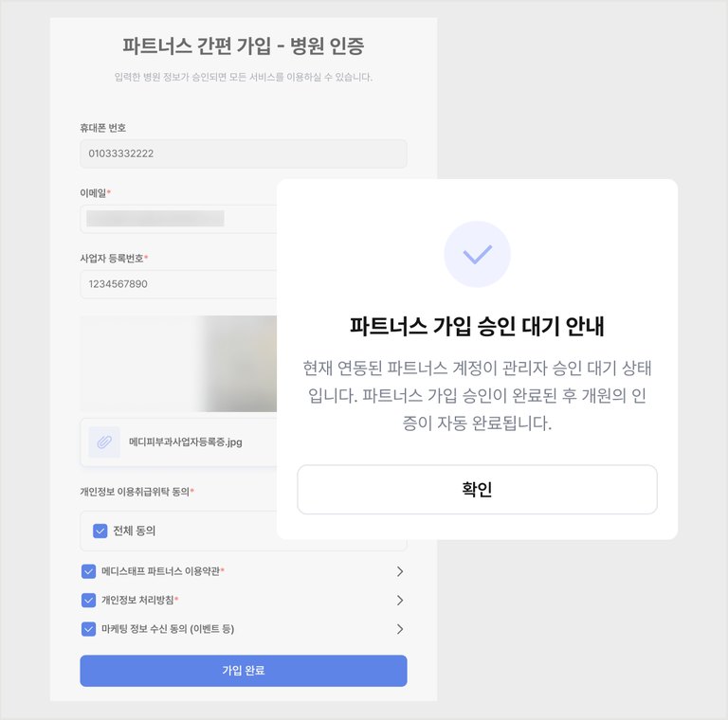Click the 이메일 label
This screenshot has height=720, width=728.
[95, 192]
